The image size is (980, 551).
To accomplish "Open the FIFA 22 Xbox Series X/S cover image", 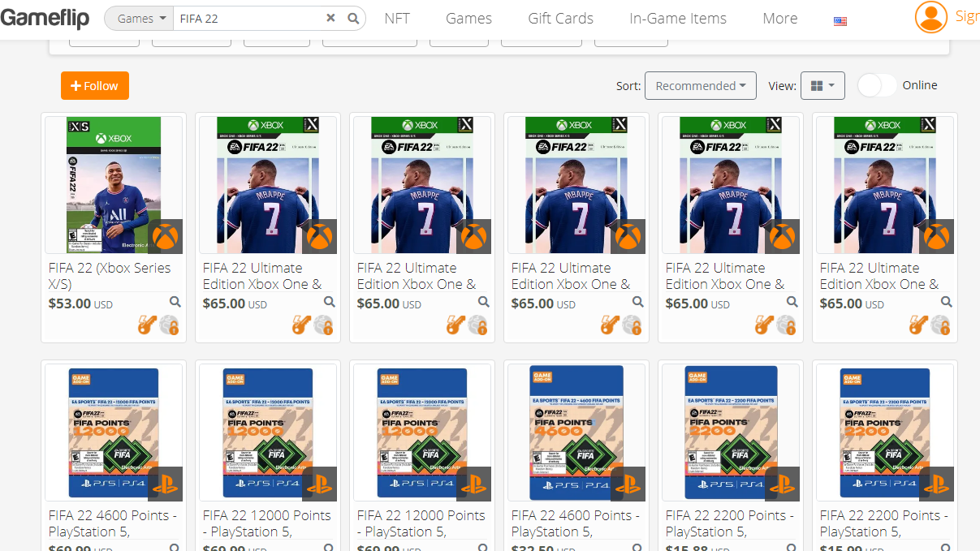I will (114, 185).
